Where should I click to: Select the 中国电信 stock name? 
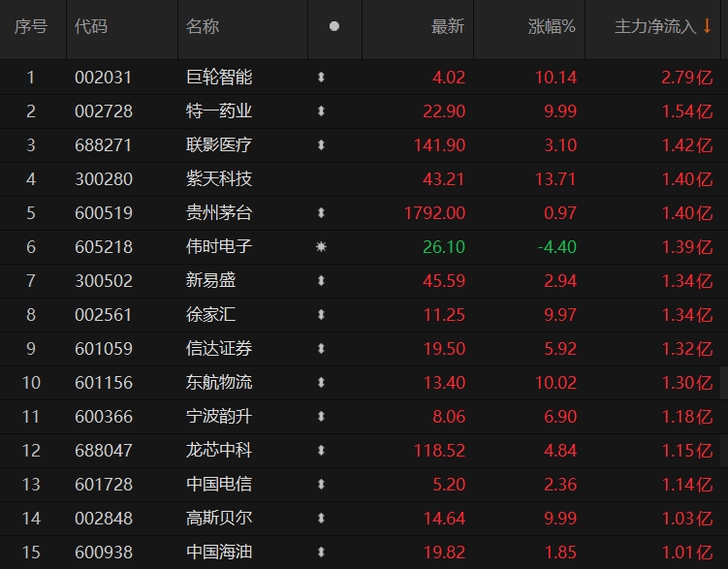(219, 485)
